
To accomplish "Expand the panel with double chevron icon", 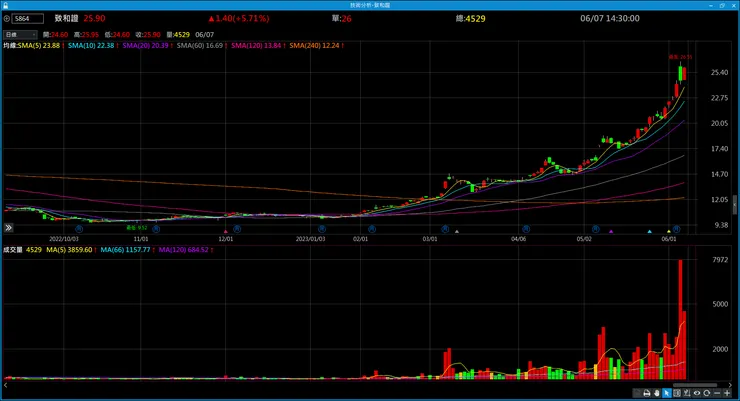I will (8, 228).
